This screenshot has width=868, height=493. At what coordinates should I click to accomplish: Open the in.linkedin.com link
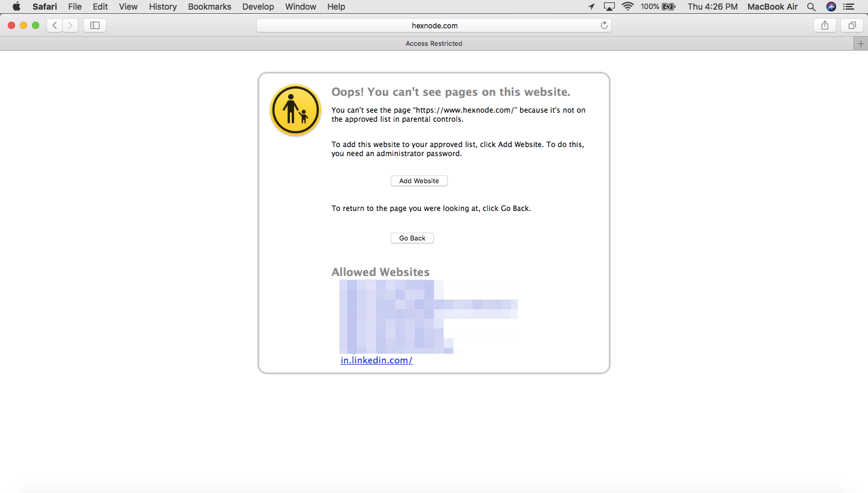click(x=377, y=360)
